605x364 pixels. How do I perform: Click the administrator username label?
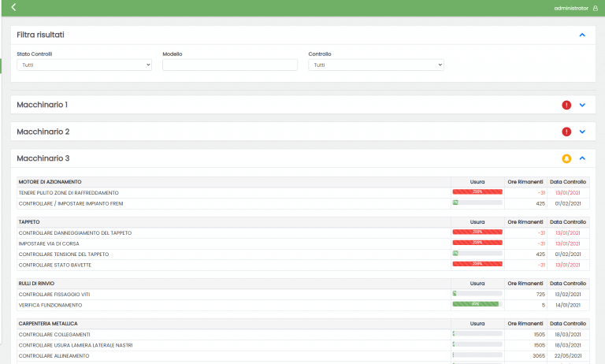coord(571,8)
